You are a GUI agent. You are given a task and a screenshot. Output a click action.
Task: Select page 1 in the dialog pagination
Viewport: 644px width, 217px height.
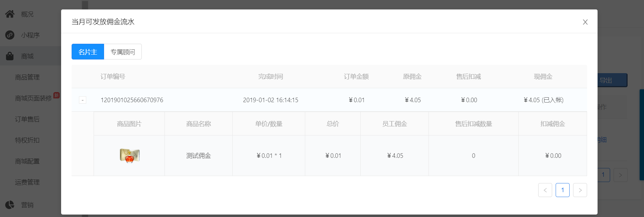[x=563, y=190]
